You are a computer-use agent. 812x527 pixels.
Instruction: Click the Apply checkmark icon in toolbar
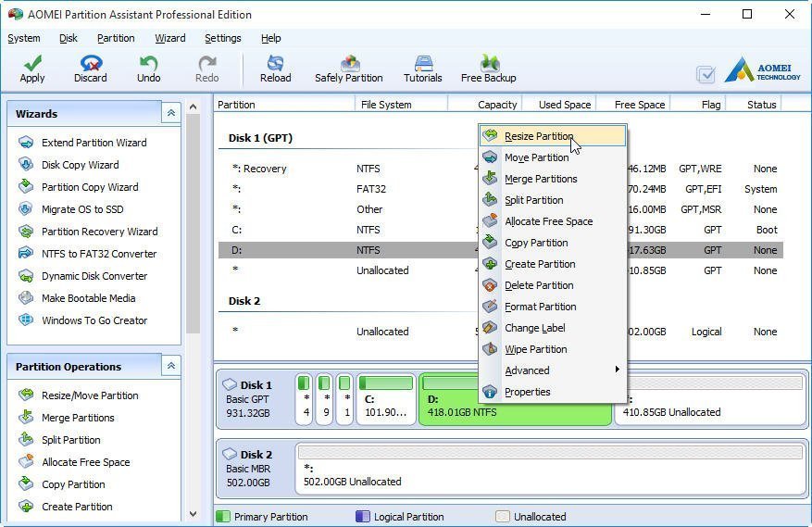(x=32, y=64)
